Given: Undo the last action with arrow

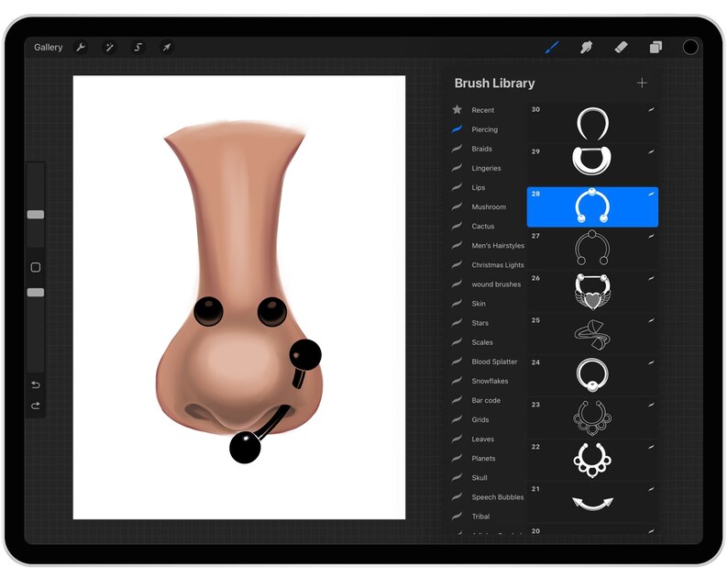Looking at the screenshot, I should (36, 384).
